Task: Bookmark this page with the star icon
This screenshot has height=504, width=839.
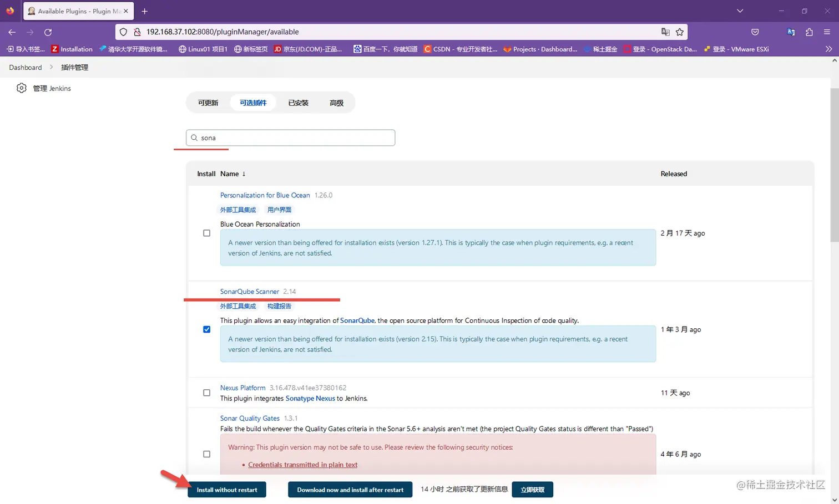Action: (x=680, y=32)
